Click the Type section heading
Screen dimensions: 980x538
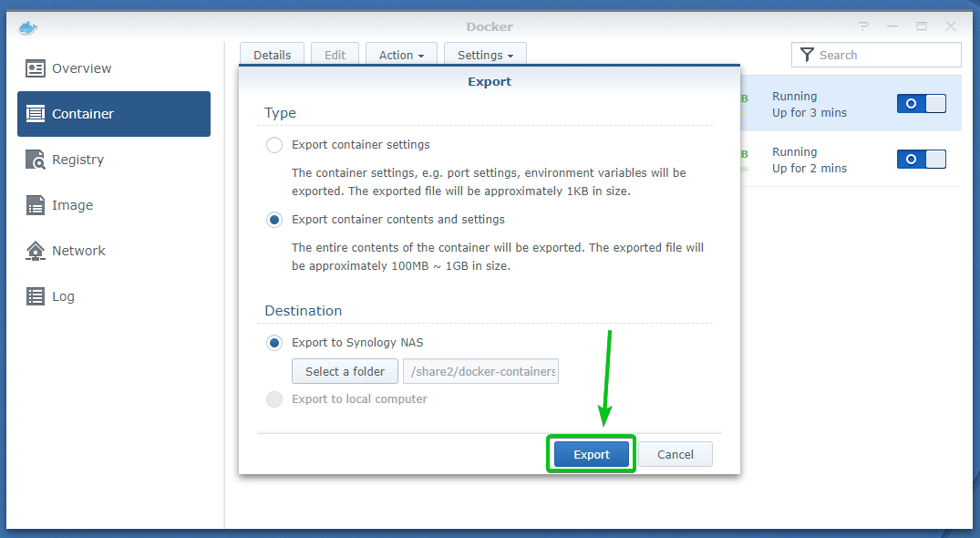coord(280,113)
